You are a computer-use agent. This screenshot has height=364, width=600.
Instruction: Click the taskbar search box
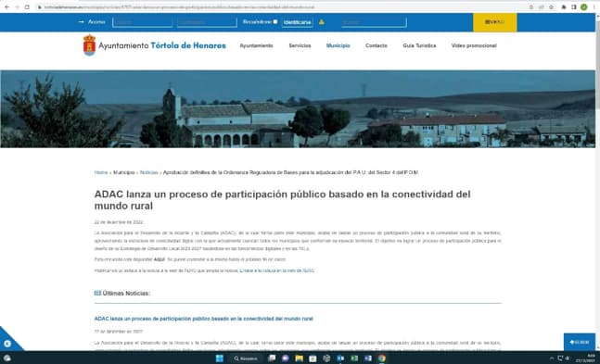[x=246, y=358]
